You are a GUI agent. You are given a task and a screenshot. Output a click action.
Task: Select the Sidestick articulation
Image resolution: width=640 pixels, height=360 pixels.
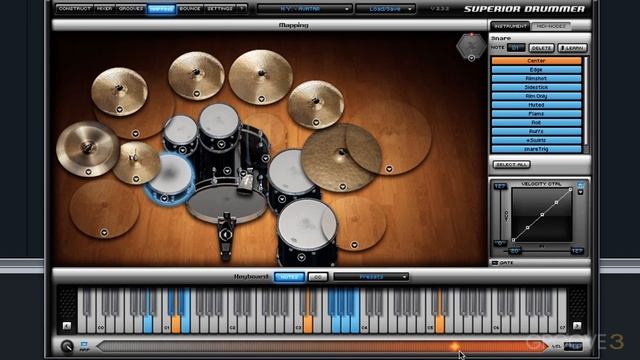[x=536, y=87]
